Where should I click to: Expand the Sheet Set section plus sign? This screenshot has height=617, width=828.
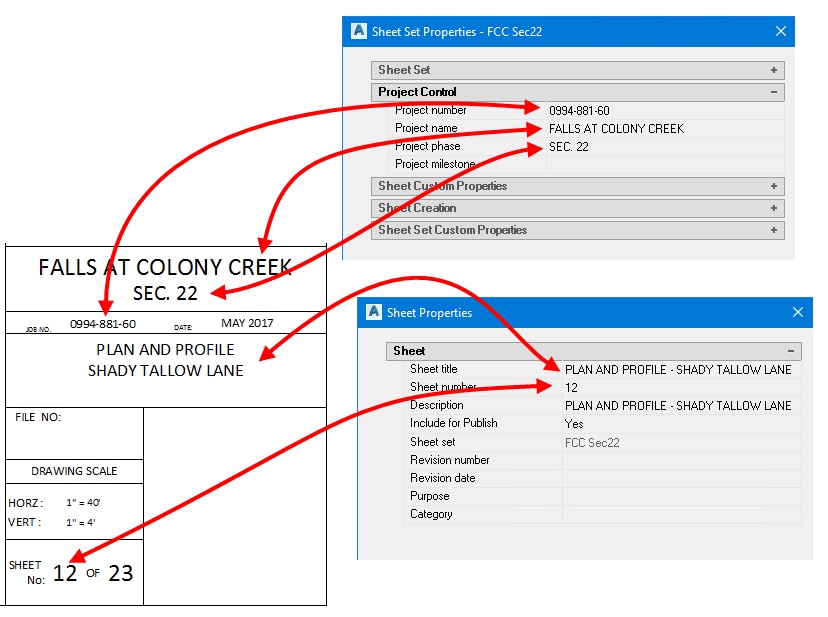pyautogui.click(x=774, y=70)
